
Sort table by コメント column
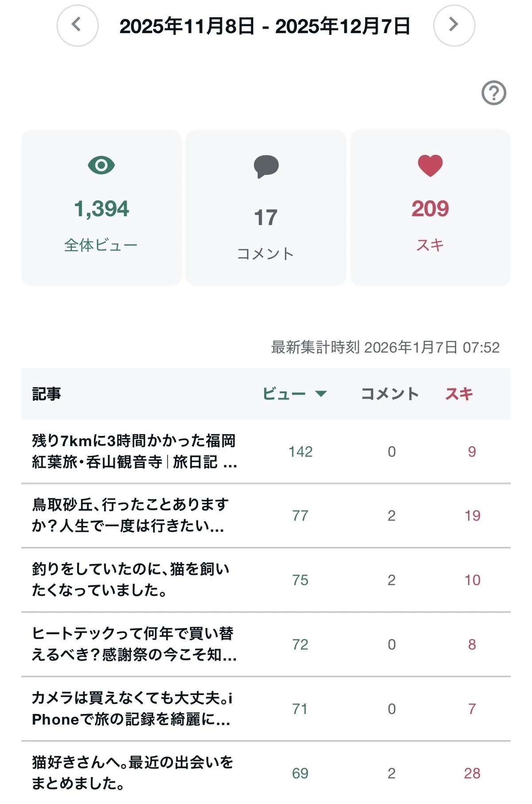click(390, 394)
